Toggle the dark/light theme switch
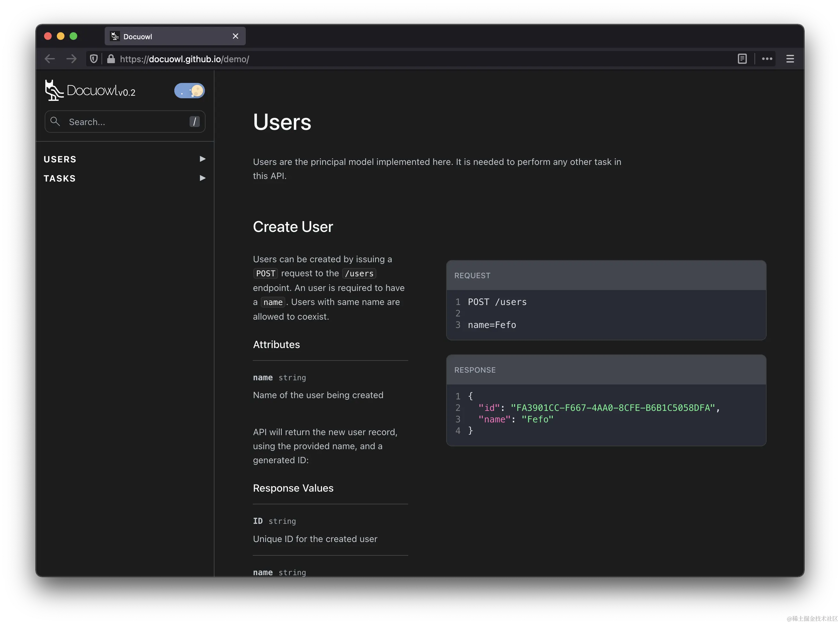 189,91
